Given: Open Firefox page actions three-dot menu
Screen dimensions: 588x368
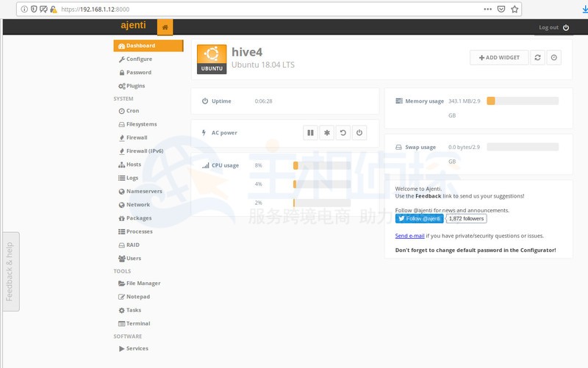Looking at the screenshot, I should [x=487, y=9].
